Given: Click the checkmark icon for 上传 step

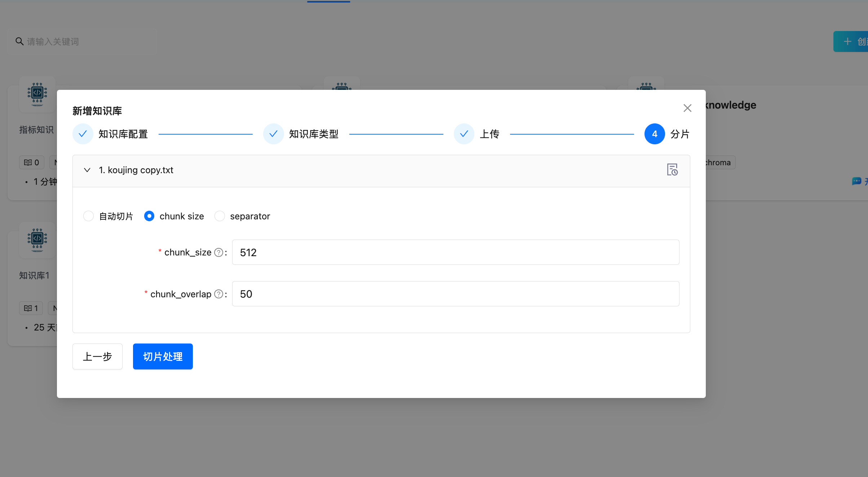Looking at the screenshot, I should pos(464,134).
